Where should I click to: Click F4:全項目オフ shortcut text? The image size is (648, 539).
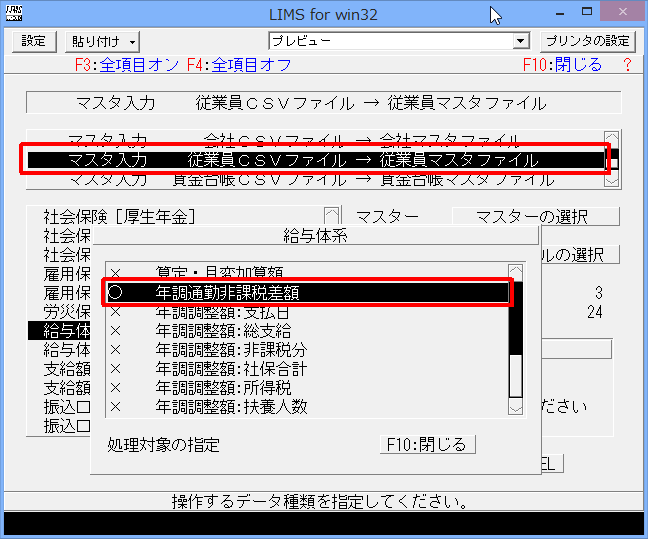click(x=239, y=65)
